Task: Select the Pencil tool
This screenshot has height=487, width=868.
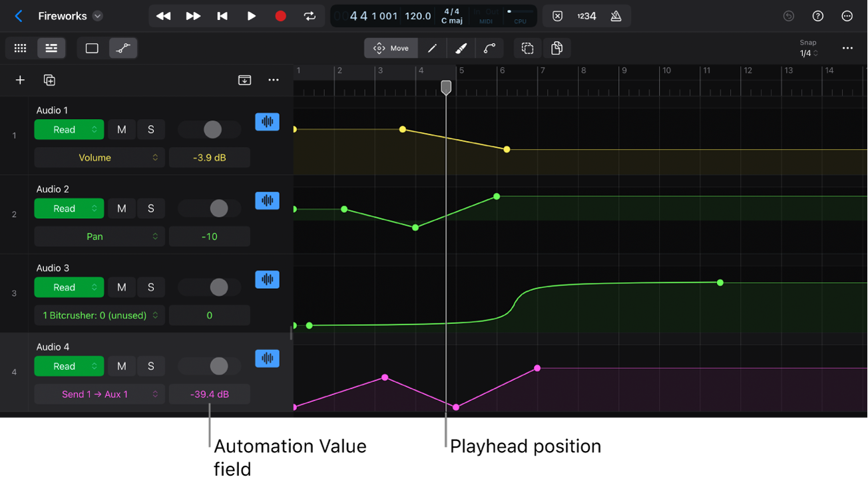Action: click(x=432, y=48)
